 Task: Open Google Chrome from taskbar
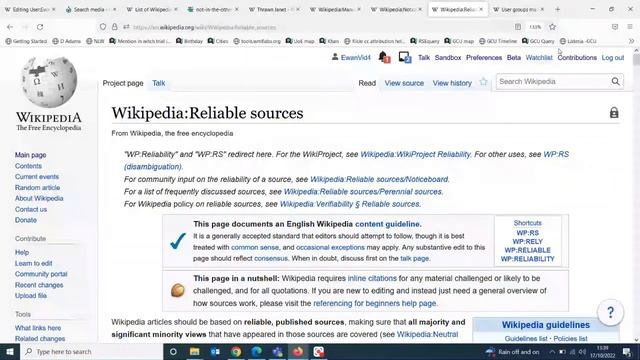(x=236, y=351)
